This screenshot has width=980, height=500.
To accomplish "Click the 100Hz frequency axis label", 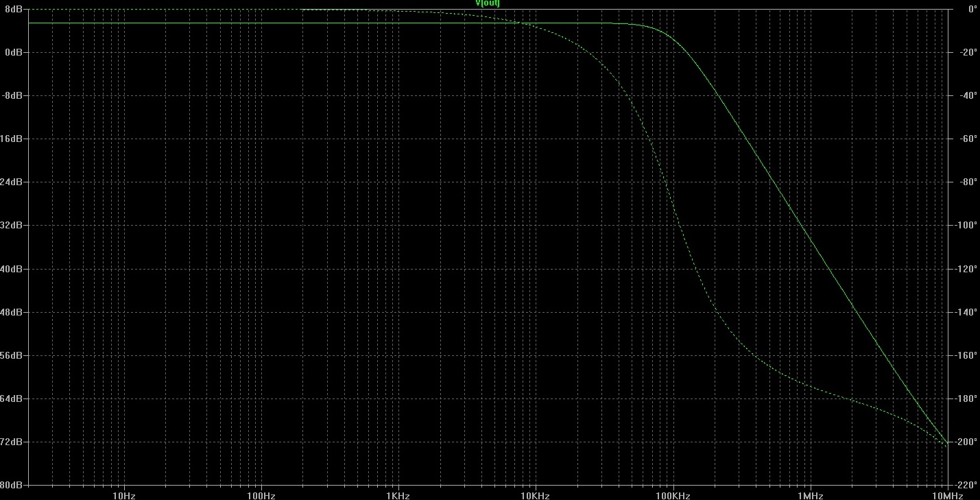I will (x=261, y=495).
